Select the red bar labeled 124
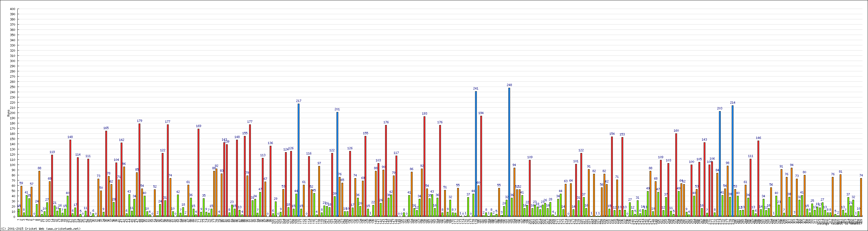 tap(286, 185)
